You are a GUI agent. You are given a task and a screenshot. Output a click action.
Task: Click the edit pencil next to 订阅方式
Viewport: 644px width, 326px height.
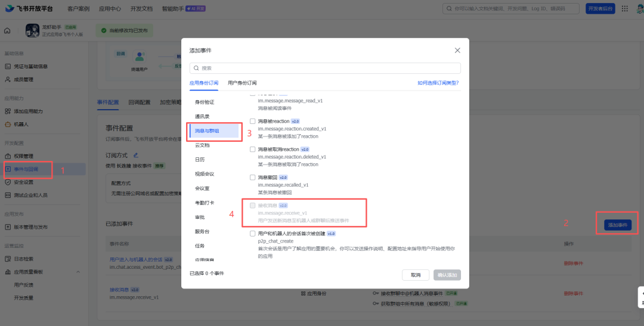[135, 155]
